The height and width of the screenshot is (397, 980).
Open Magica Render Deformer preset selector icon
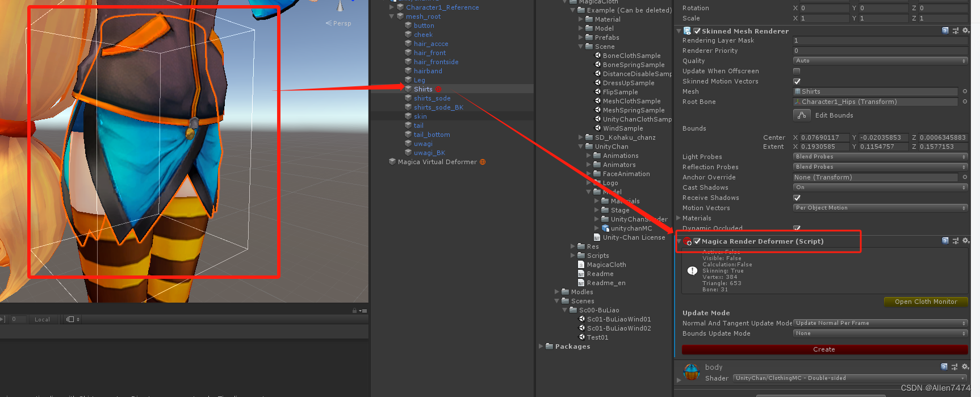tap(955, 241)
